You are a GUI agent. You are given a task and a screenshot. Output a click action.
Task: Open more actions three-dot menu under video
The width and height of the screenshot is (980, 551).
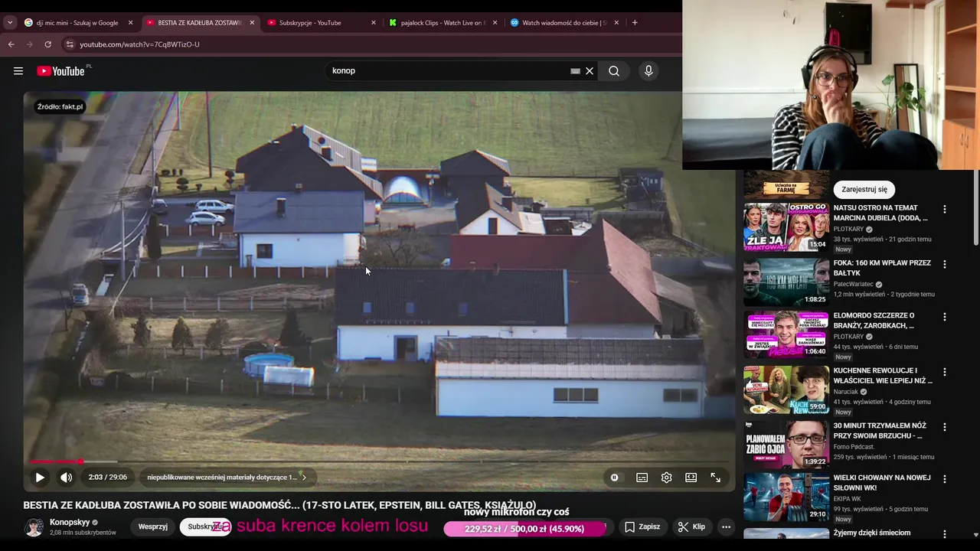(726, 527)
